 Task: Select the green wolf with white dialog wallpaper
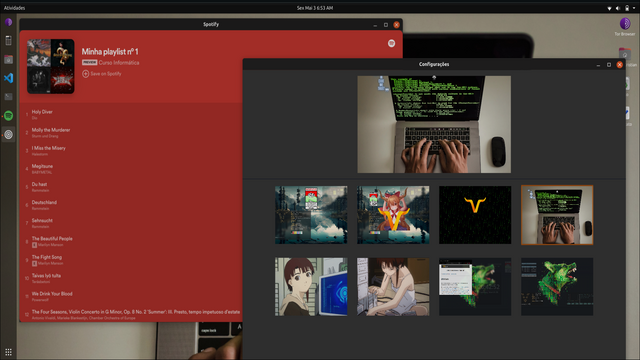(475, 287)
